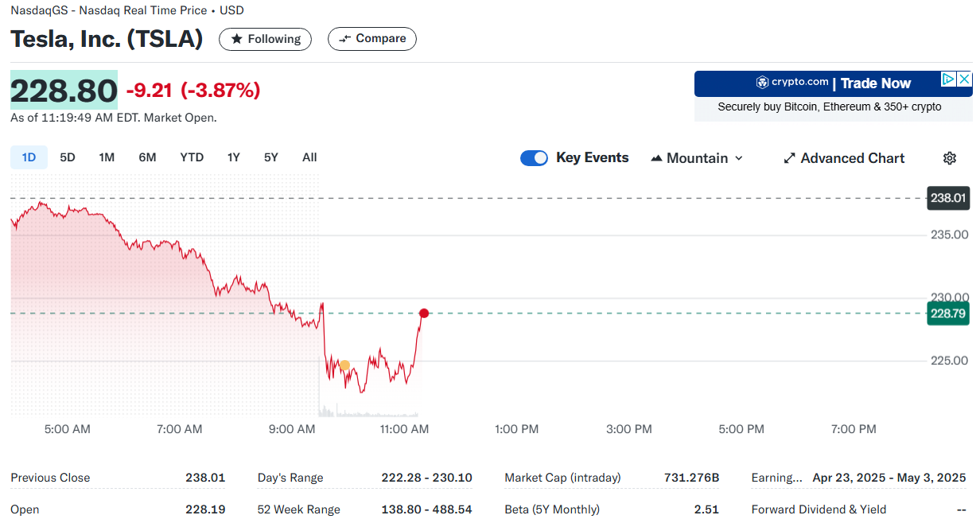The width and height of the screenshot is (980, 519).
Task: Click the AdChoices triangle icon
Action: 948,79
